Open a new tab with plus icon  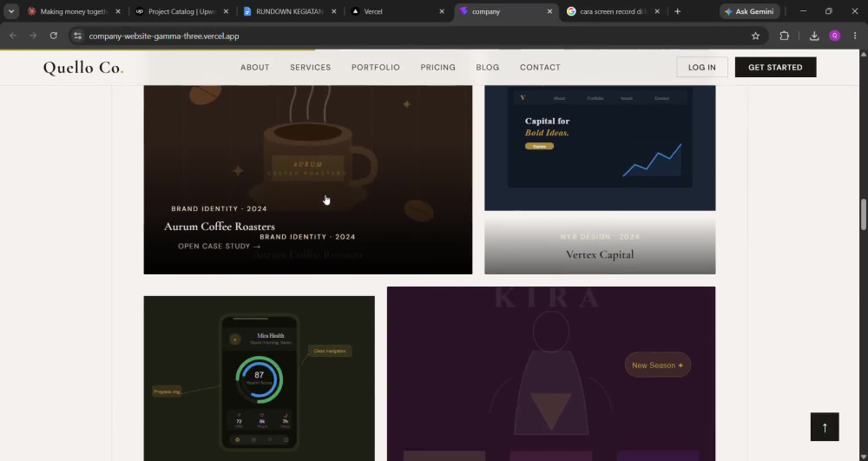click(x=678, y=11)
